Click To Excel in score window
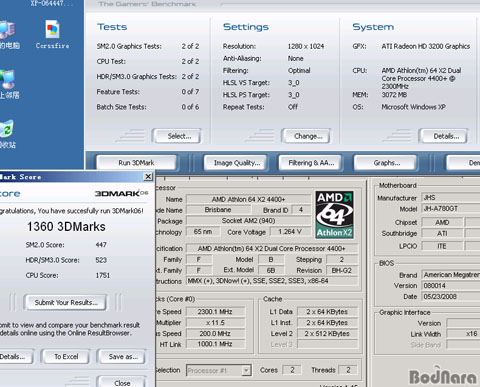Image resolution: width=480 pixels, height=387 pixels. click(66, 357)
